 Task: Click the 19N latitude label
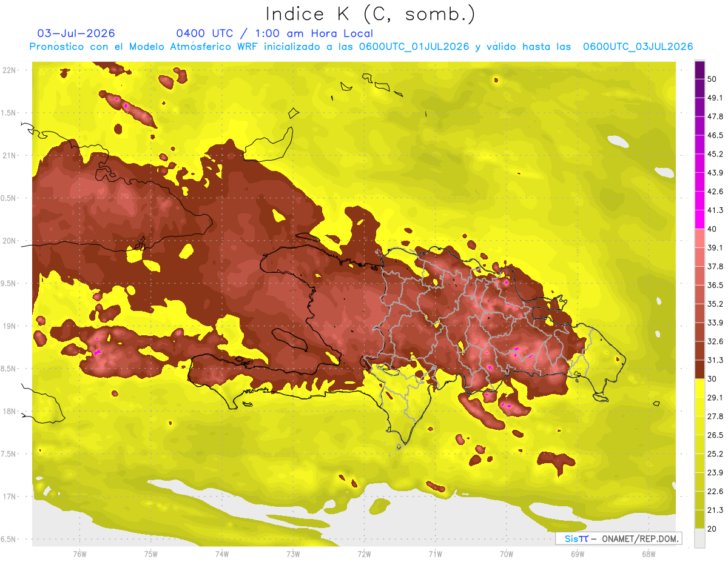[x=10, y=326]
